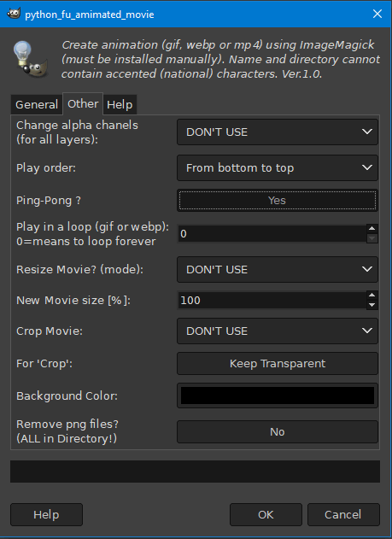Image resolution: width=392 pixels, height=539 pixels.
Task: Click the loop count input field
Action: pos(272,234)
